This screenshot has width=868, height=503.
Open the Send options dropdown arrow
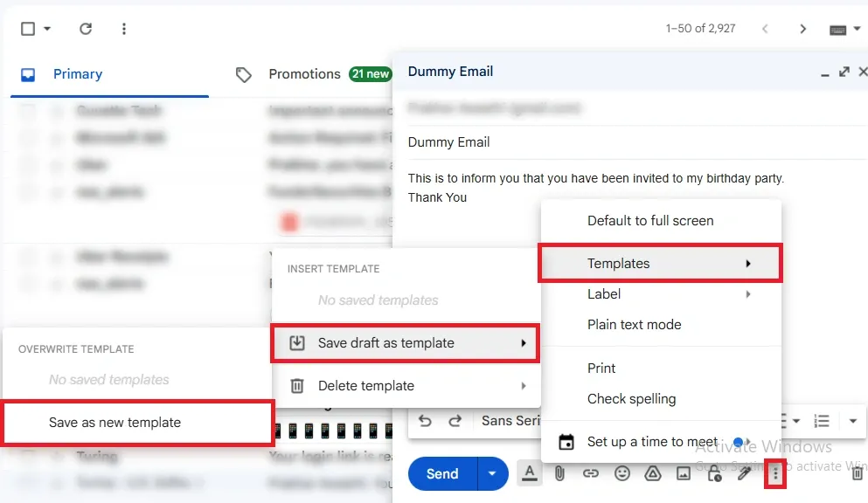(492, 473)
